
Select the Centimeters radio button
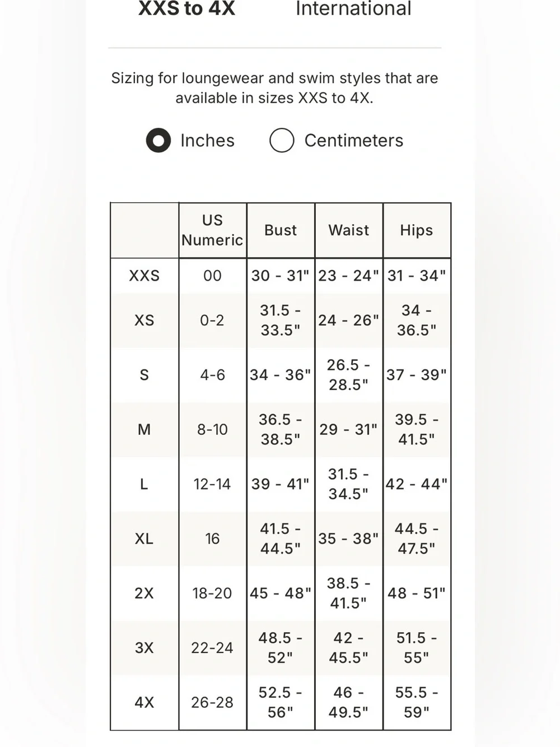282,140
